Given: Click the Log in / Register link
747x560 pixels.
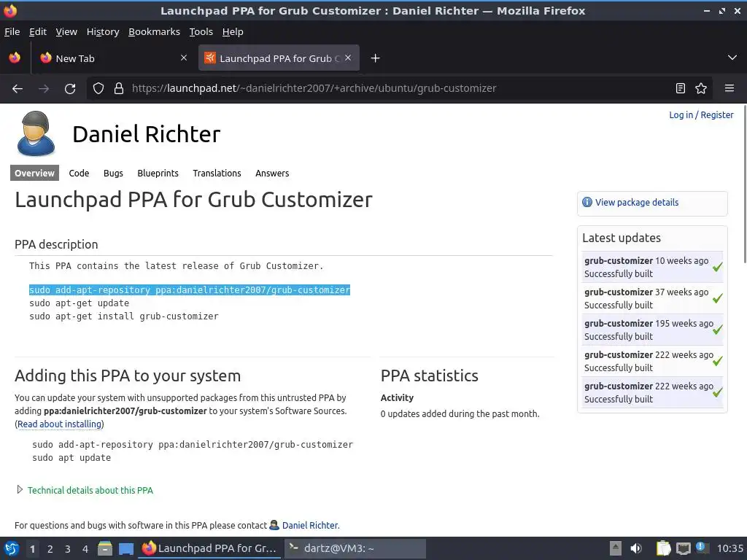Looking at the screenshot, I should (x=701, y=114).
